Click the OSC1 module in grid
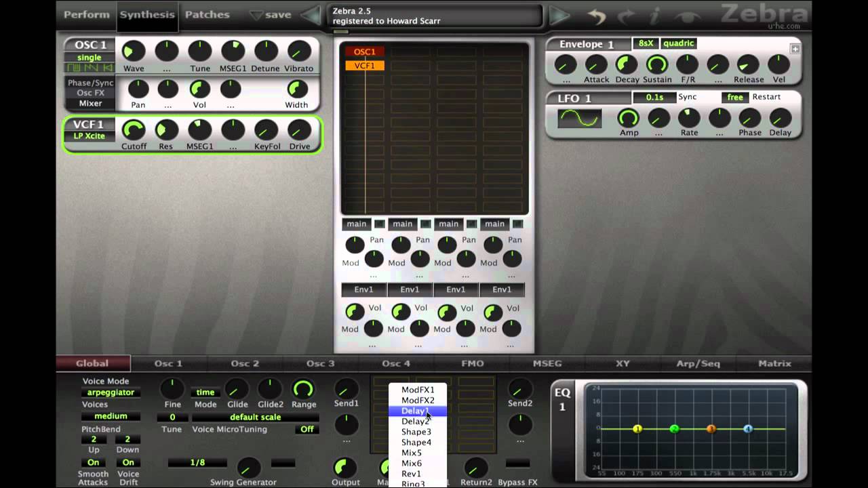The width and height of the screenshot is (868, 488). pos(364,52)
